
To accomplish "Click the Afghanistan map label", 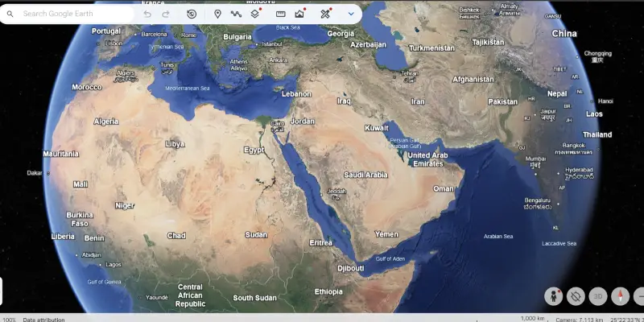I will click(473, 79).
